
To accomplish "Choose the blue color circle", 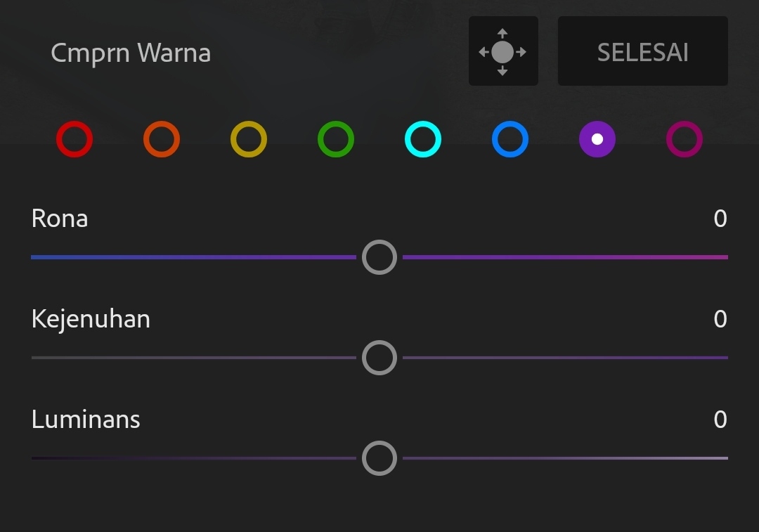I will coord(510,139).
